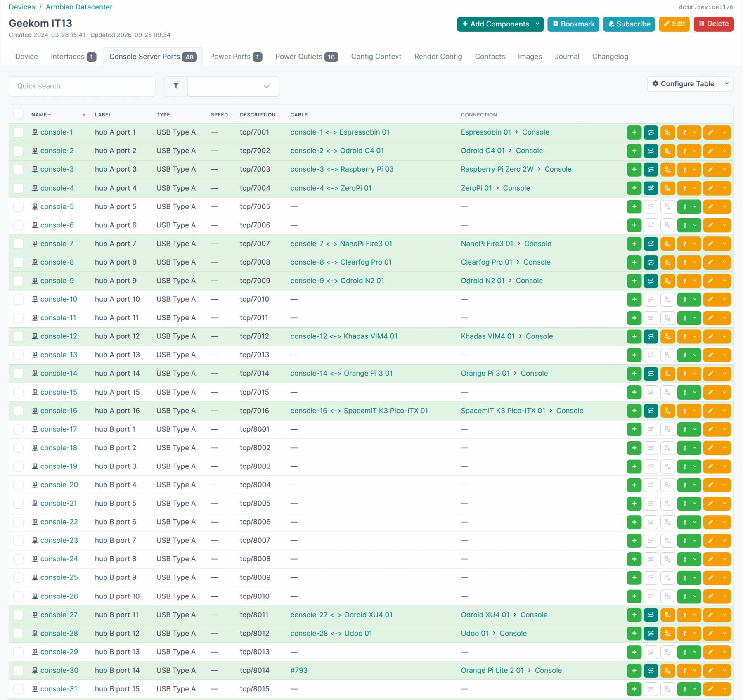The width and height of the screenshot is (743, 700).
Task: Click the green cable connect icon for console-5
Action: [685, 207]
